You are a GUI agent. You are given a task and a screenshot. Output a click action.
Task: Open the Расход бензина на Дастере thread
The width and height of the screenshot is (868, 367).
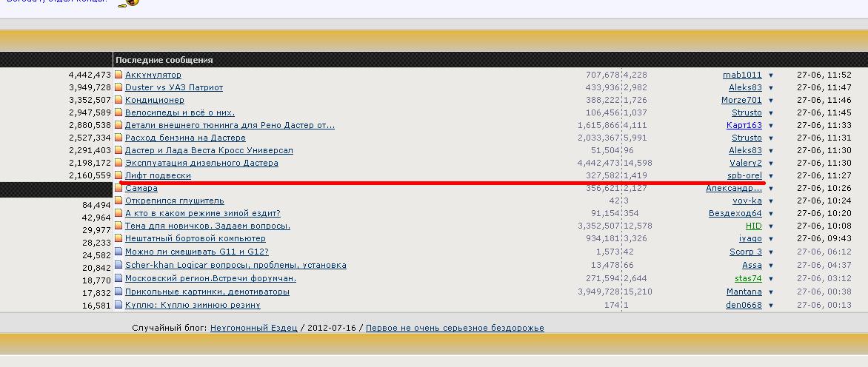click(185, 138)
